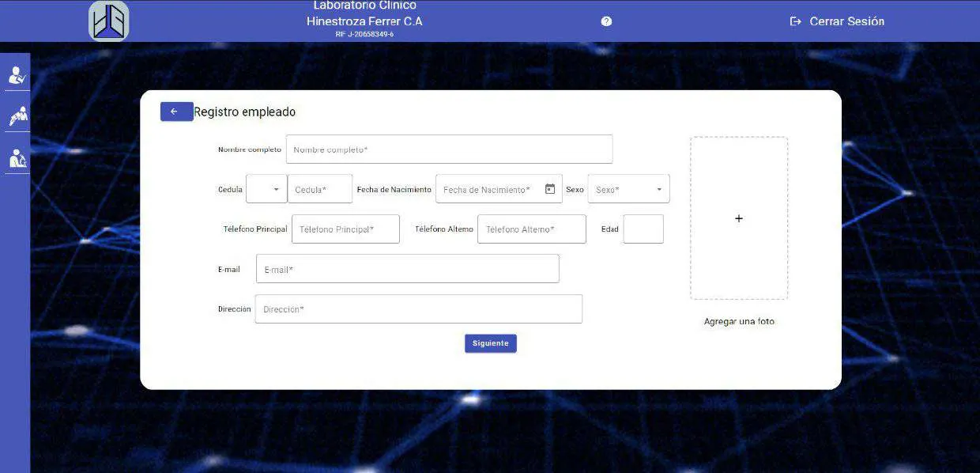Click the Siguiente button

point(490,343)
